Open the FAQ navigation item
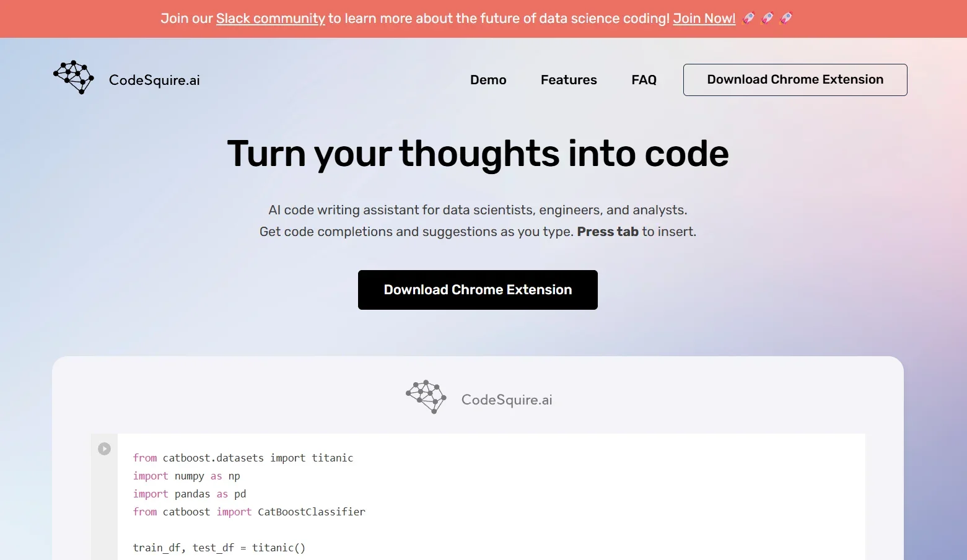The image size is (967, 560). (644, 80)
